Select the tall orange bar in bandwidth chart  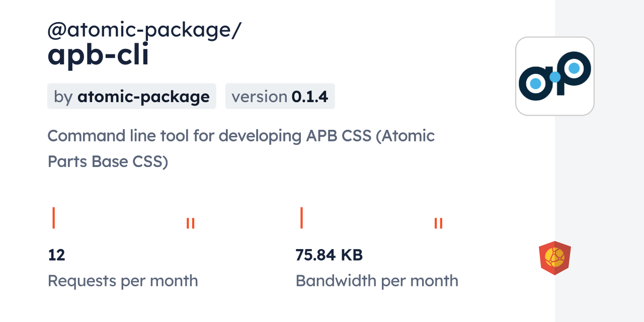tap(301, 217)
